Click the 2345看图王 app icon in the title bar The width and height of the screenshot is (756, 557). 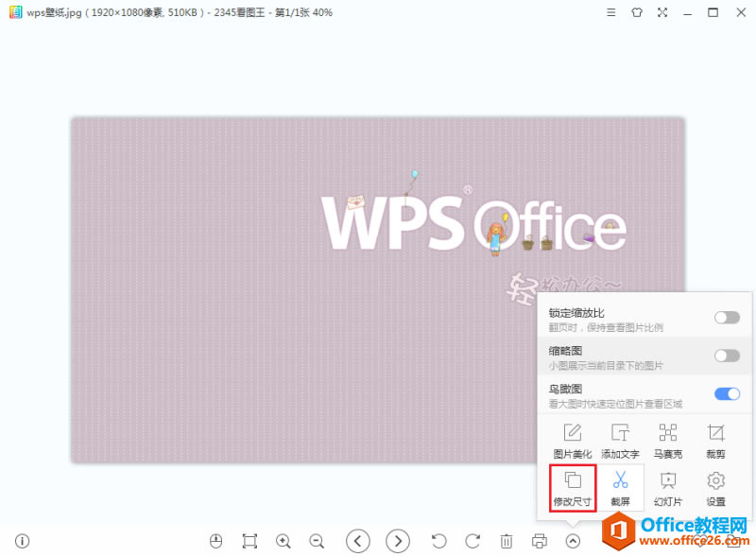coord(15,12)
